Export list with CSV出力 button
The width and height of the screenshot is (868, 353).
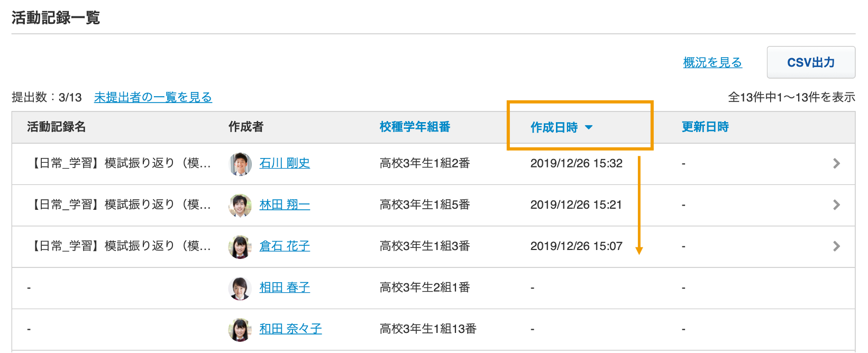coord(811,62)
